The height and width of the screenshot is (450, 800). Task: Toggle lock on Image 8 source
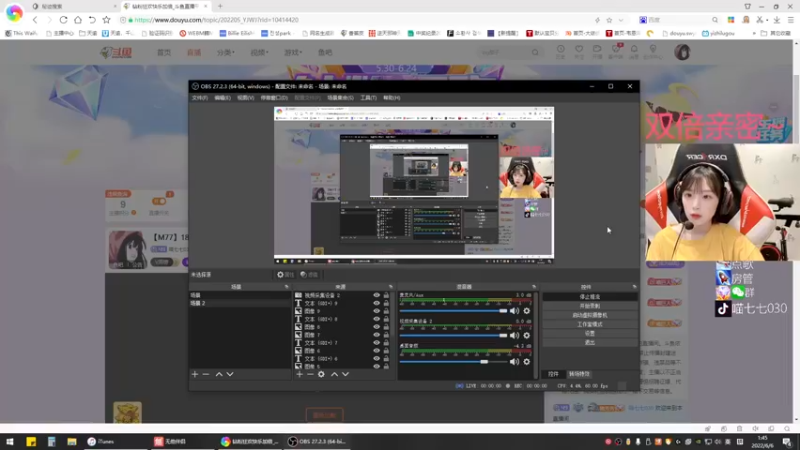pyautogui.click(x=386, y=327)
